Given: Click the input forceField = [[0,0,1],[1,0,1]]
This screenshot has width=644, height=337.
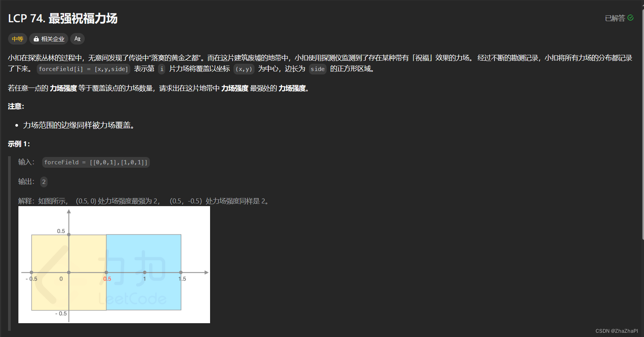Looking at the screenshot, I should coord(96,162).
